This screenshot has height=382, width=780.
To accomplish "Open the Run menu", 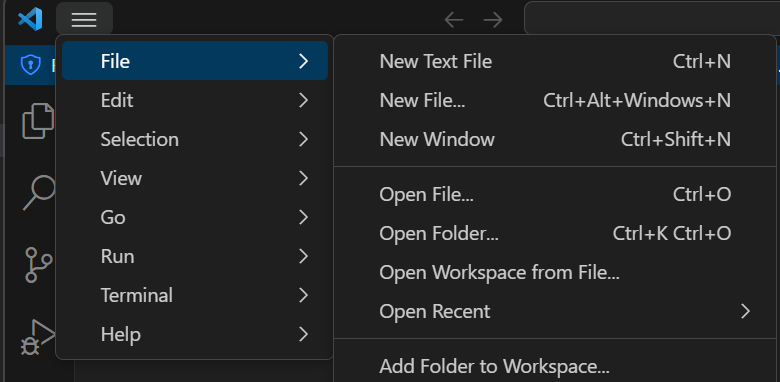I will [195, 256].
